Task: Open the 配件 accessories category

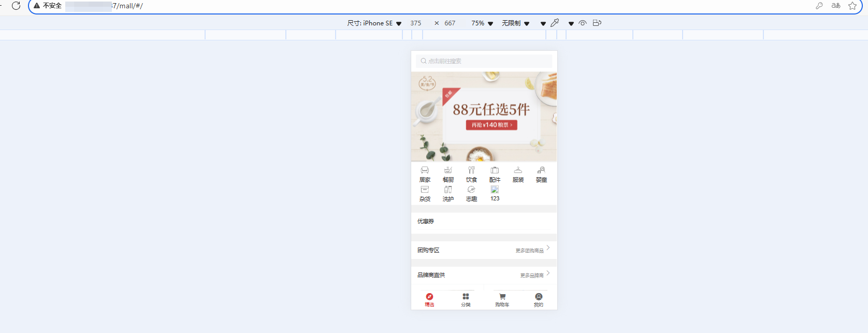Action: click(495, 174)
